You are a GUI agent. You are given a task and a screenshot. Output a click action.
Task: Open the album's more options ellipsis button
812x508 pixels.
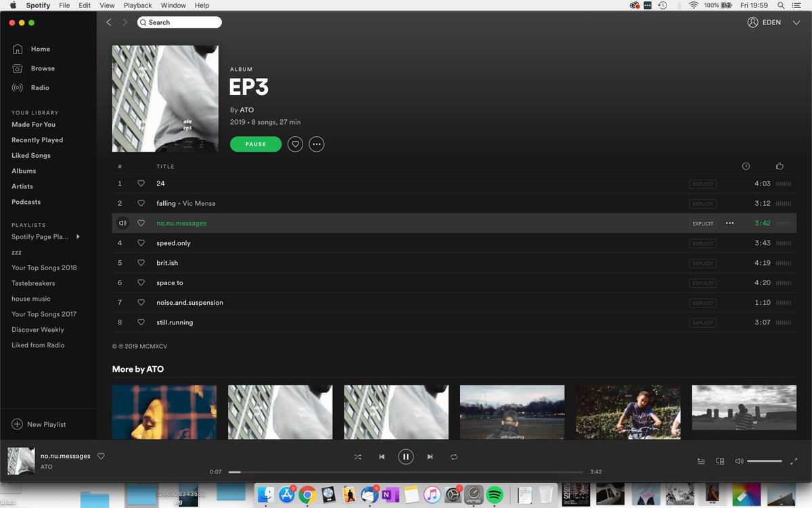coord(317,144)
